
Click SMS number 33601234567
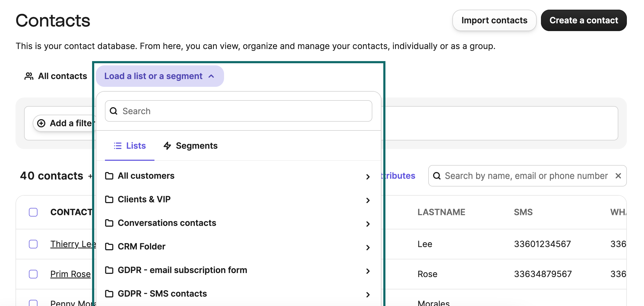(x=543, y=244)
